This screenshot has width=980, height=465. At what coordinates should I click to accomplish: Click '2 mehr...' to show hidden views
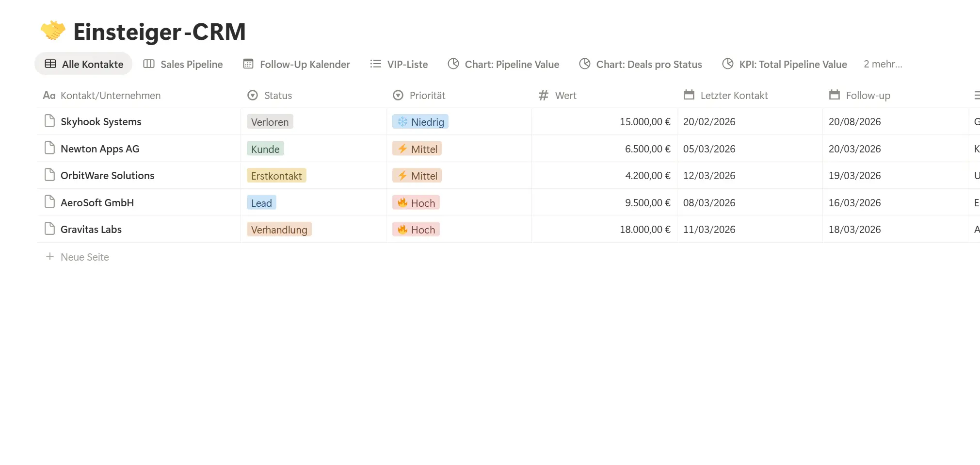point(883,64)
